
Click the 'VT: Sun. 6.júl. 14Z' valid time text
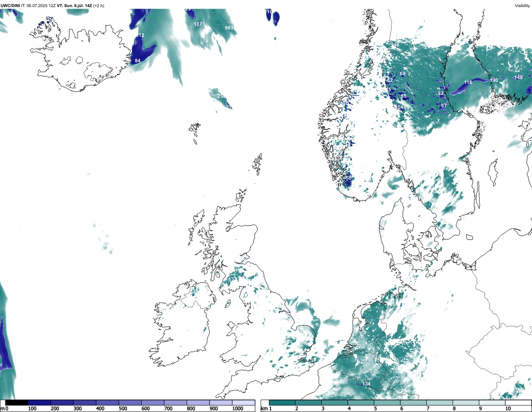click(74, 5)
